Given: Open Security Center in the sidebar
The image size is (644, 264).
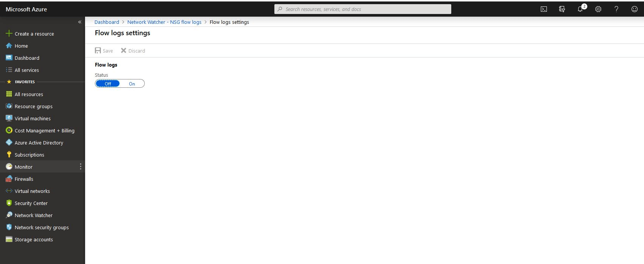Looking at the screenshot, I should [31, 203].
